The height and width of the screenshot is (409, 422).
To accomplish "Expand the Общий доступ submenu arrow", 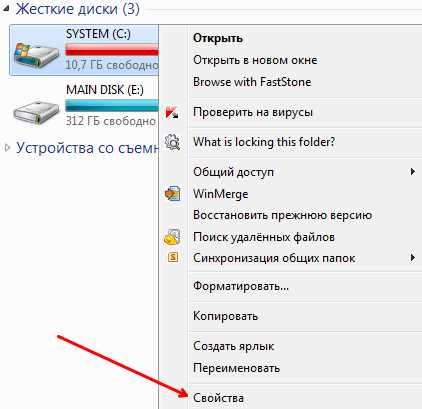I will pyautogui.click(x=413, y=172).
